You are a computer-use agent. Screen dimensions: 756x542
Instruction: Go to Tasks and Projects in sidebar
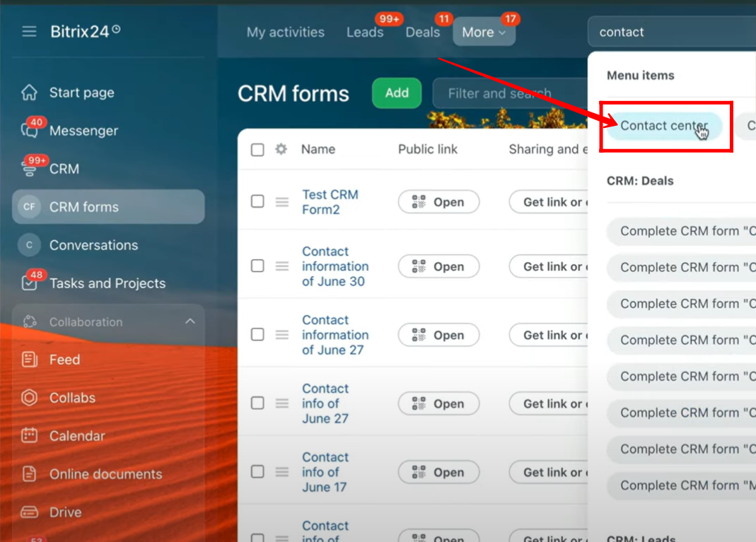tap(107, 283)
